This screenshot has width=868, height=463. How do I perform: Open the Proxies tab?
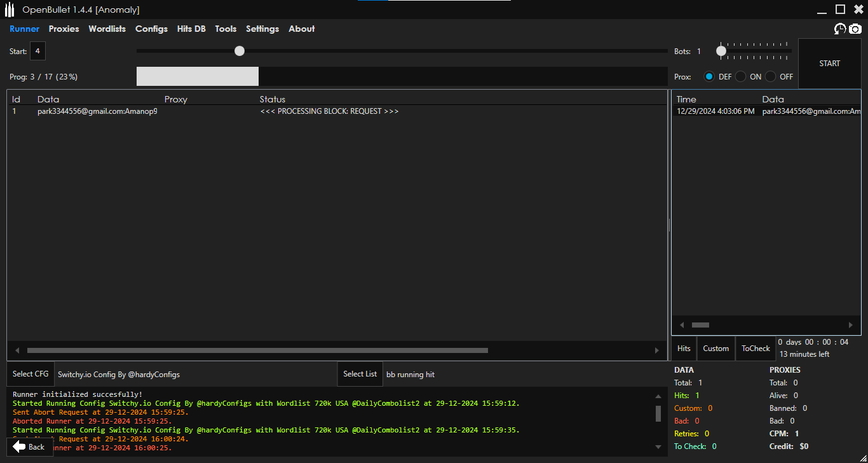64,29
